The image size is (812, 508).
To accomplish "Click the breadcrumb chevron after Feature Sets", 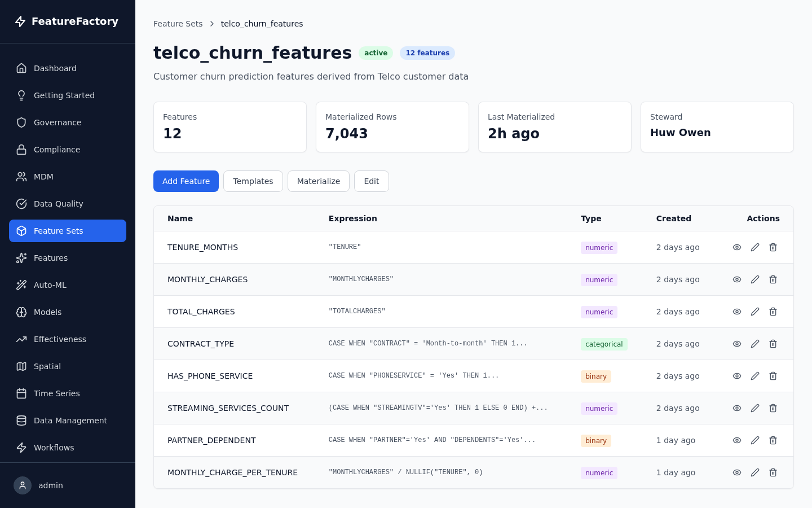I will tap(212, 24).
